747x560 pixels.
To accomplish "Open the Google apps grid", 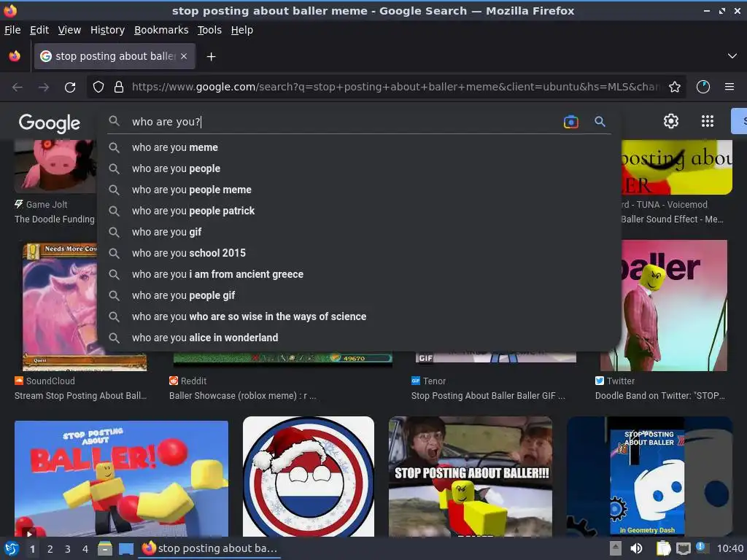I will tap(708, 121).
